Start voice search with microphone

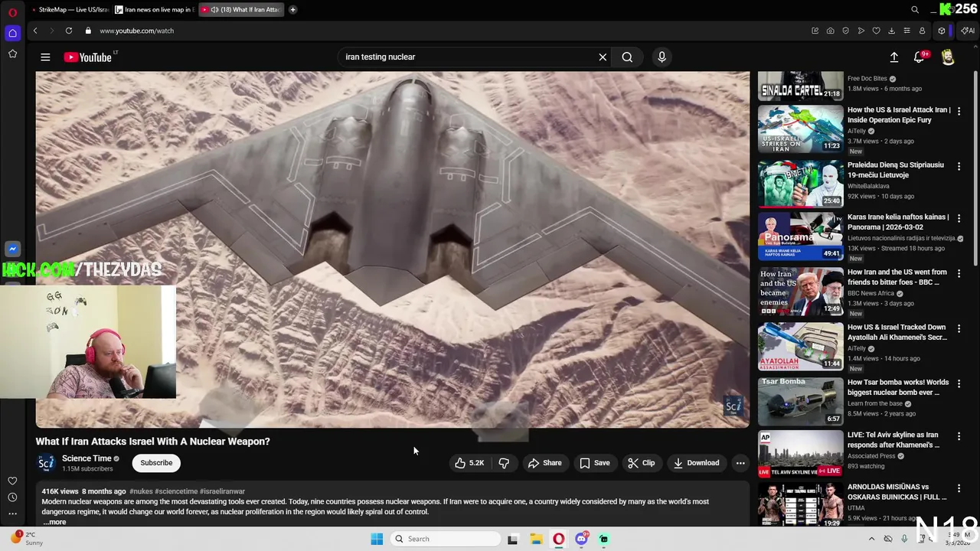coord(662,57)
